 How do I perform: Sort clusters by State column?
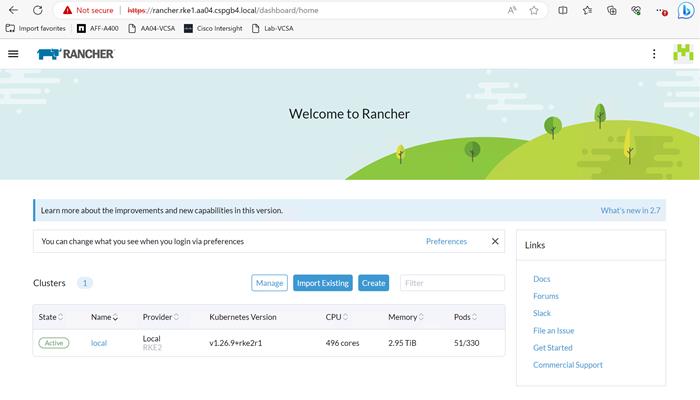[51, 317]
